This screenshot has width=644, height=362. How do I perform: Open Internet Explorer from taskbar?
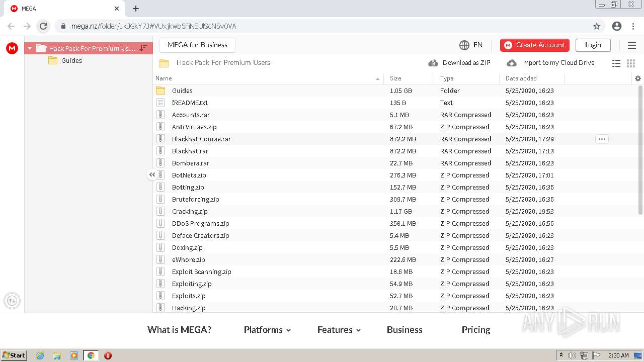(x=40, y=355)
